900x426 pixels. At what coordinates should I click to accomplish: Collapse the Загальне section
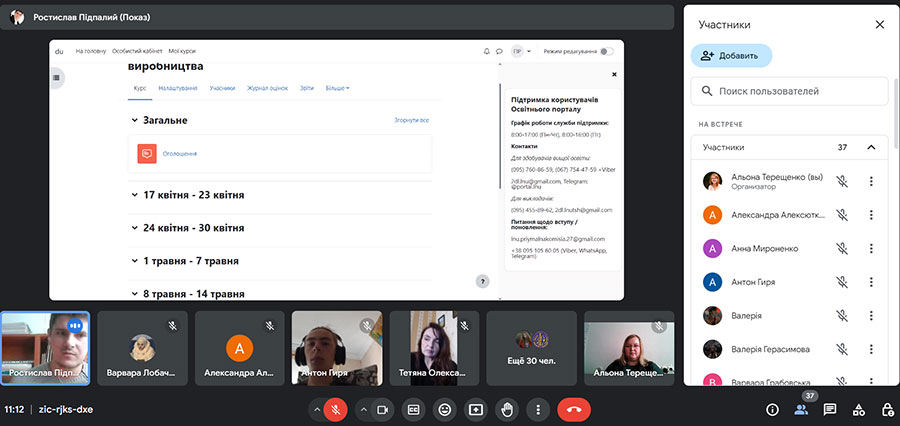click(x=134, y=121)
